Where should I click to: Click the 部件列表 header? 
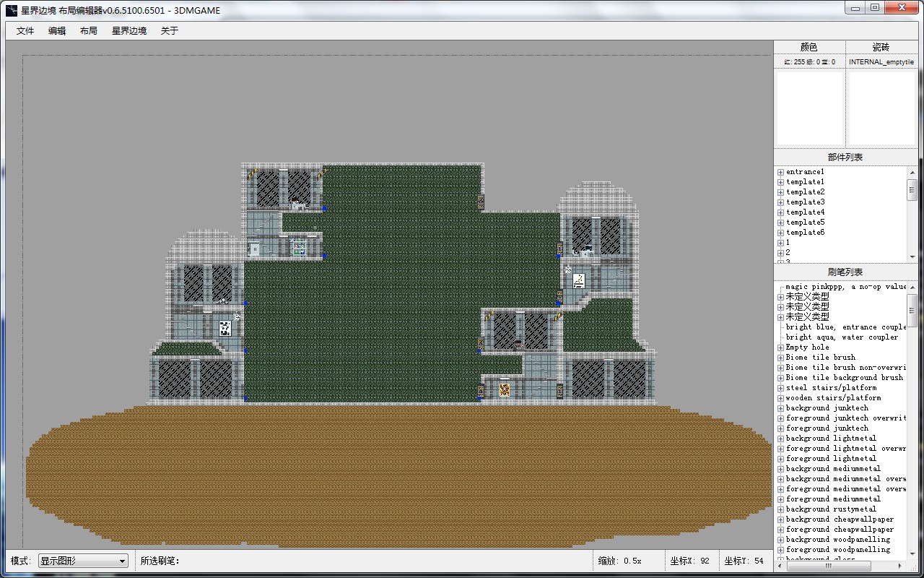point(845,157)
